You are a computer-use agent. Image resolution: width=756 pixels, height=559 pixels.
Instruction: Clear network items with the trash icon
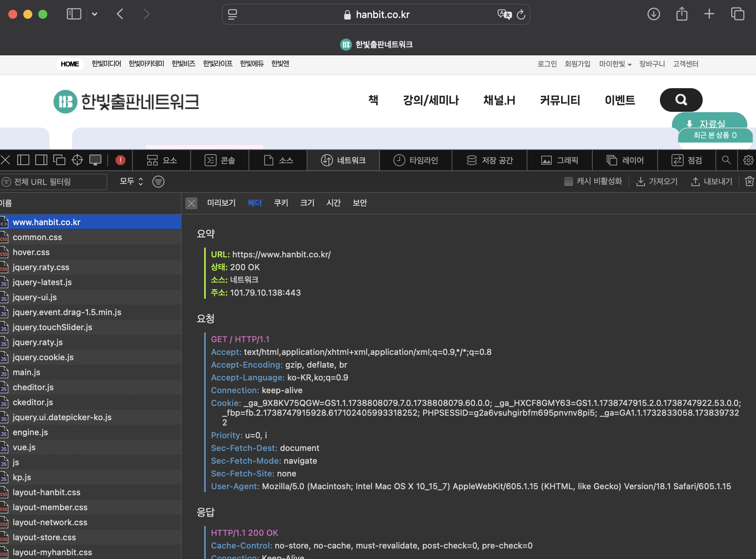(x=749, y=182)
